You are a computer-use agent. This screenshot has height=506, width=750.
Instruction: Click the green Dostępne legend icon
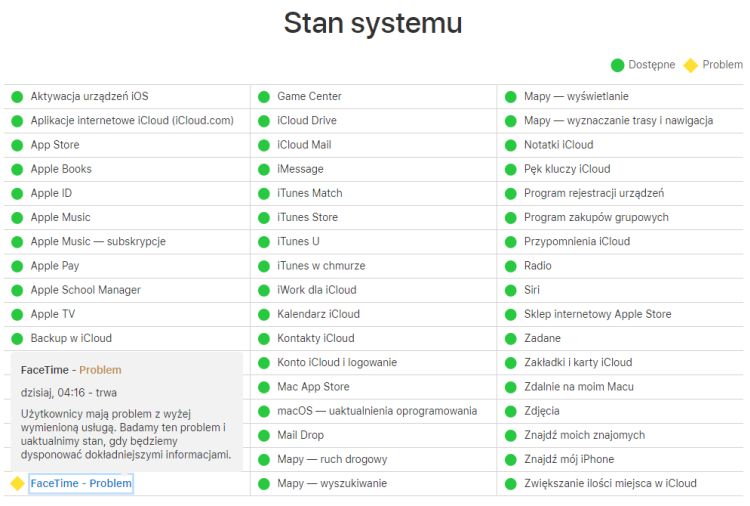click(x=617, y=65)
